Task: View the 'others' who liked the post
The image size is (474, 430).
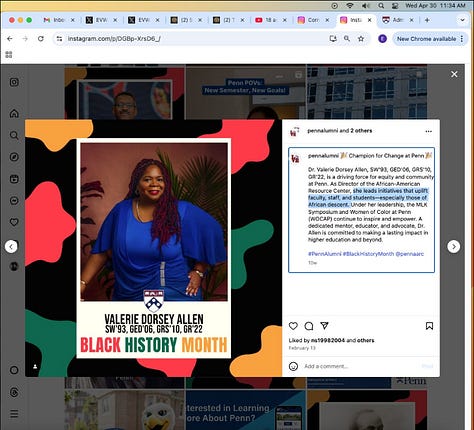Action: tap(366, 340)
